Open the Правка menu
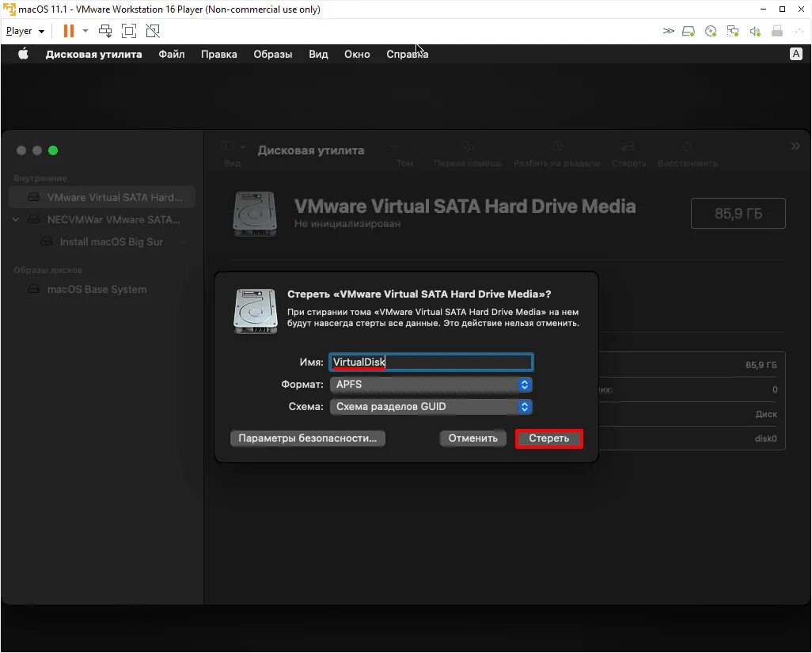This screenshot has width=812, height=653. point(219,54)
